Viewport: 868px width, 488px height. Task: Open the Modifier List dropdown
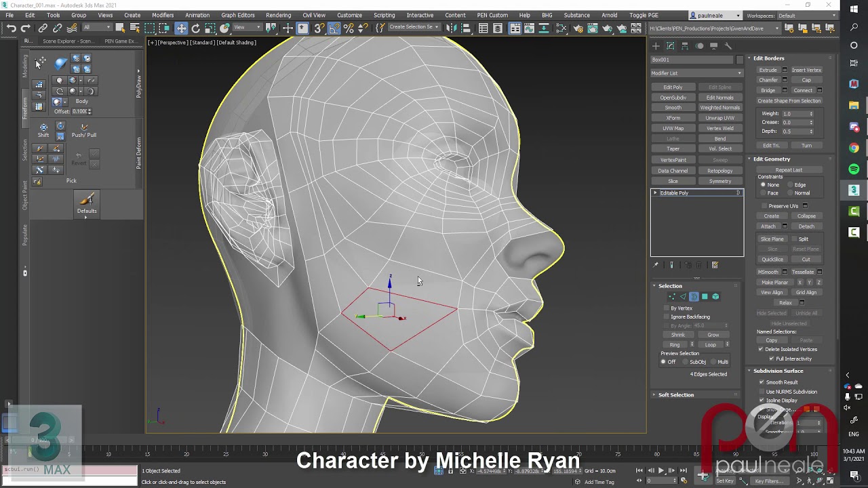click(696, 73)
